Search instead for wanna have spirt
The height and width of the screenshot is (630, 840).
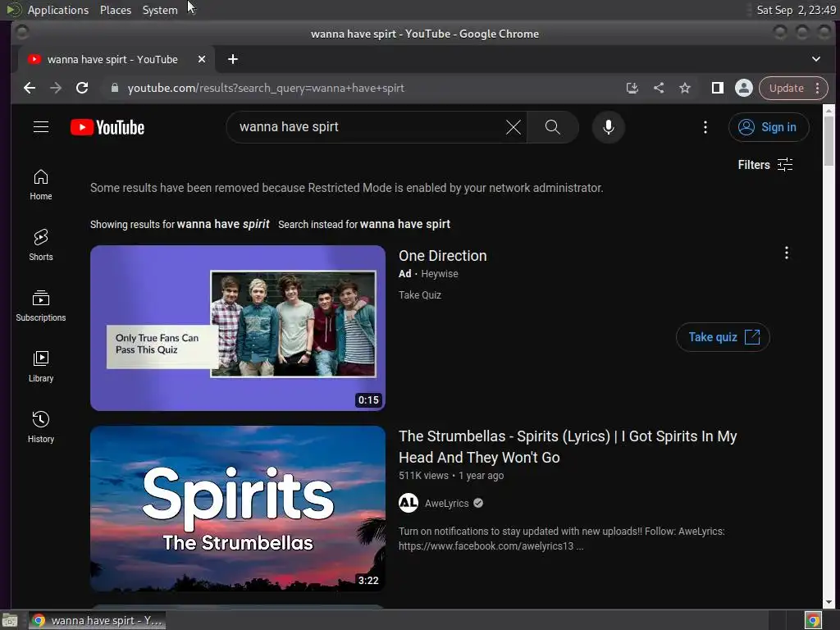[x=405, y=224]
